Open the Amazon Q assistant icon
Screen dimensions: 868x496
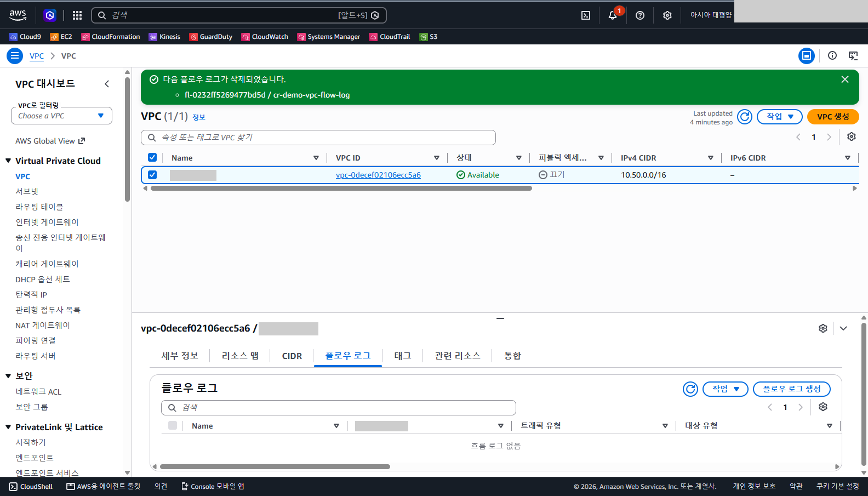coord(50,15)
